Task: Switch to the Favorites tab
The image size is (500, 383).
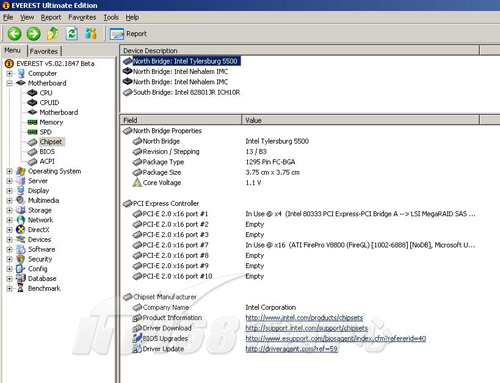Action: [x=44, y=51]
